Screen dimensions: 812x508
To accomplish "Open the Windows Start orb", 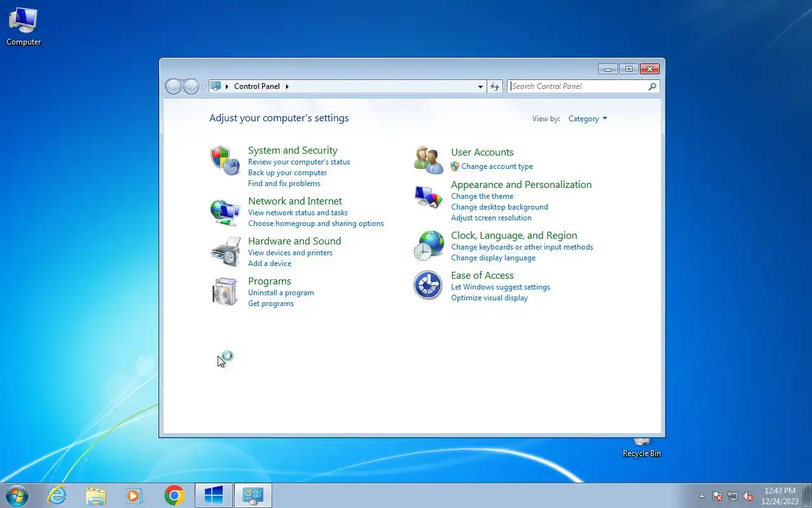I will point(16,495).
